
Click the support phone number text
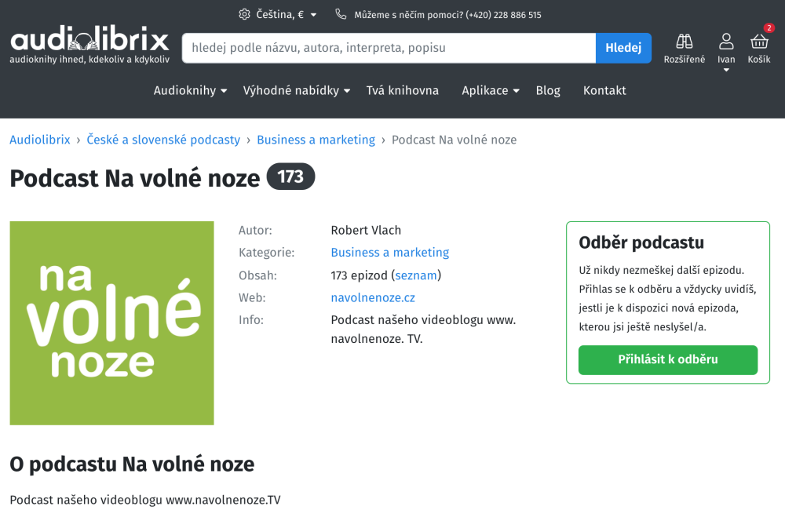(x=504, y=15)
